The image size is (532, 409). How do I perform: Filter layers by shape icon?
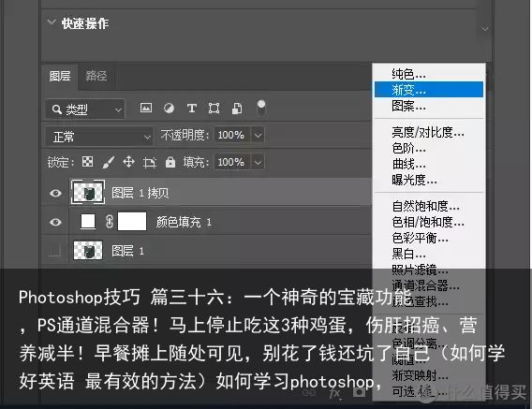click(x=214, y=109)
